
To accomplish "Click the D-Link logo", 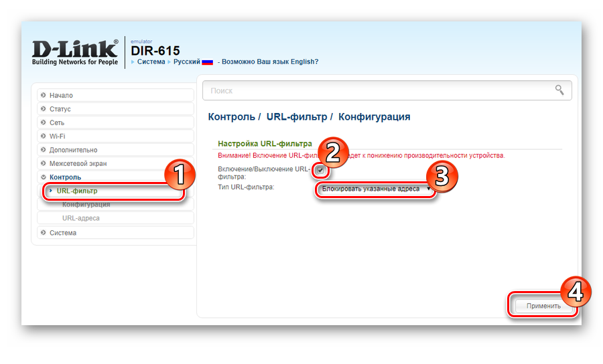I will pos(75,53).
